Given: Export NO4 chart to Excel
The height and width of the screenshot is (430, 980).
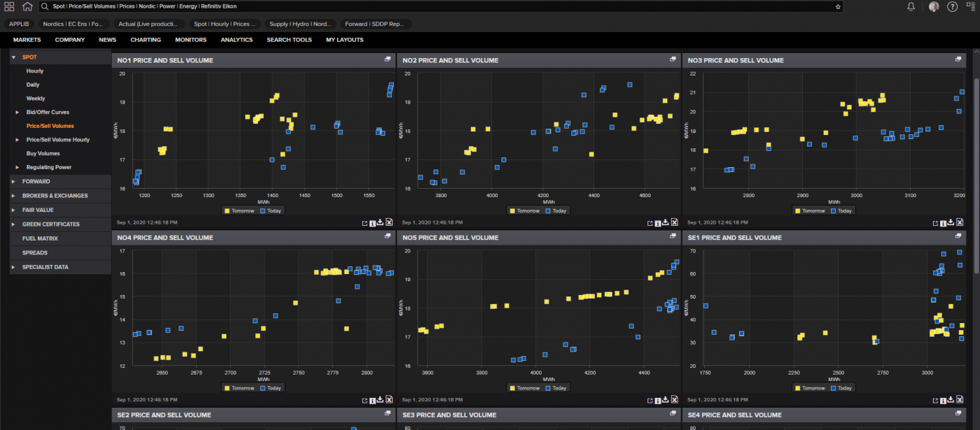Looking at the screenshot, I should [389, 400].
